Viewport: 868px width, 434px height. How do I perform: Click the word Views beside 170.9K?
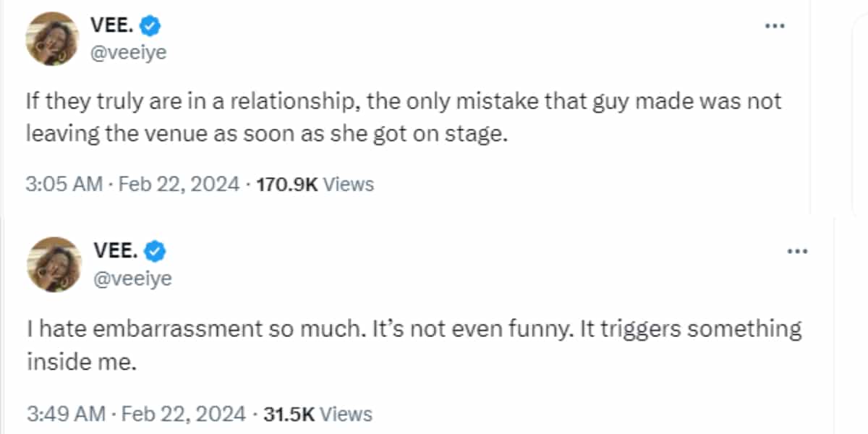348,184
